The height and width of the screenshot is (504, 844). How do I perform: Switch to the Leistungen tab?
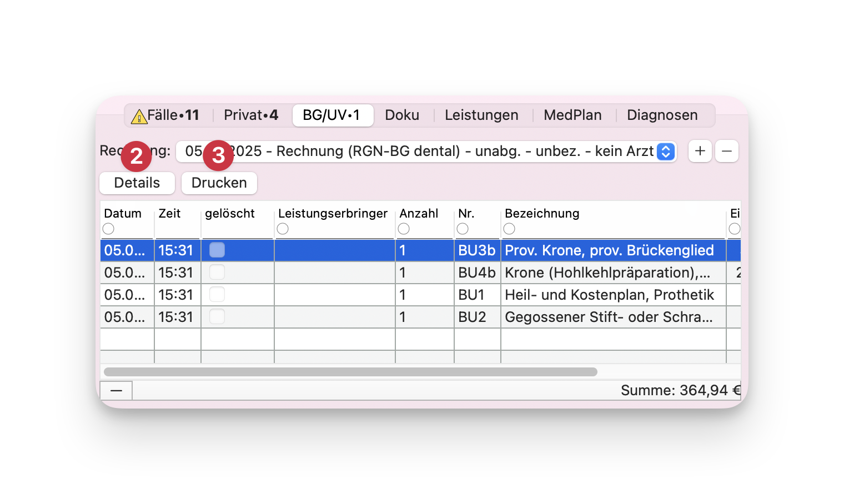click(481, 115)
